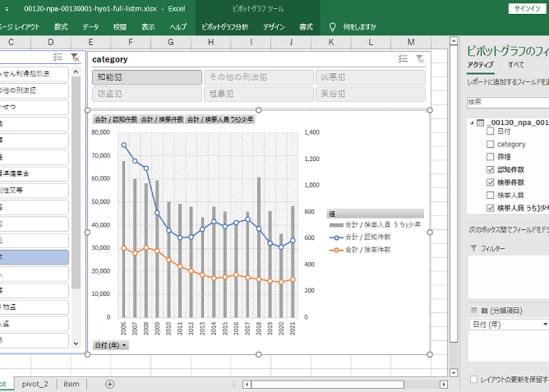
Task: Check the 日付 field checkbox
Action: [x=490, y=131]
